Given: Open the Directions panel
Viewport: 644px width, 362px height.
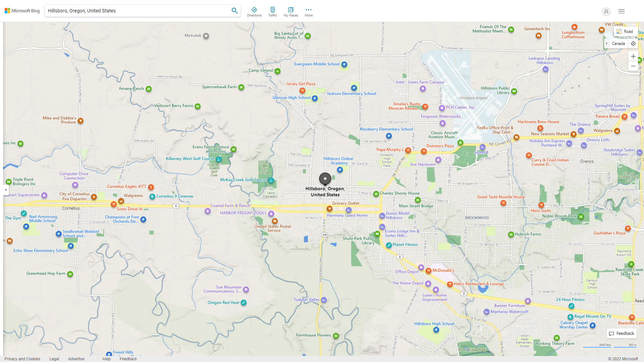Looking at the screenshot, I should click(254, 11).
